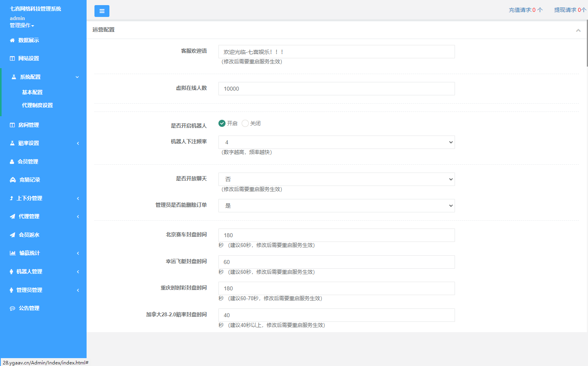Switch to the 代理制度设置 submenu item

pos(37,105)
